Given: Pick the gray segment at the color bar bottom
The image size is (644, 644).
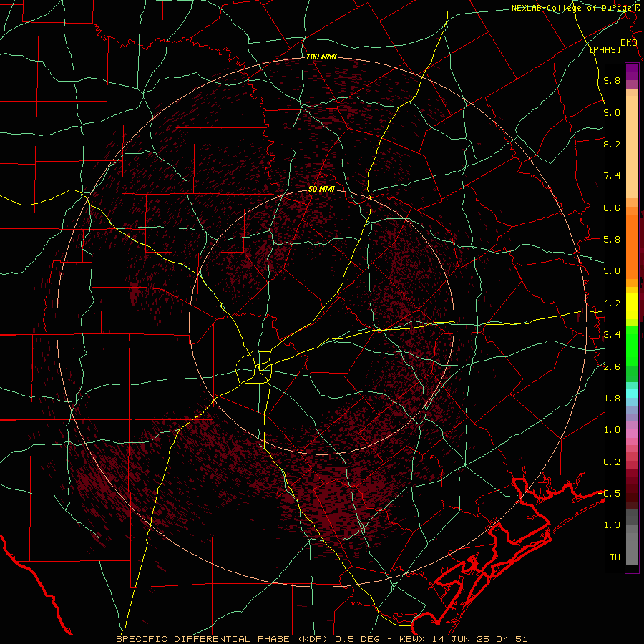Looking at the screenshot, I should [x=632, y=546].
